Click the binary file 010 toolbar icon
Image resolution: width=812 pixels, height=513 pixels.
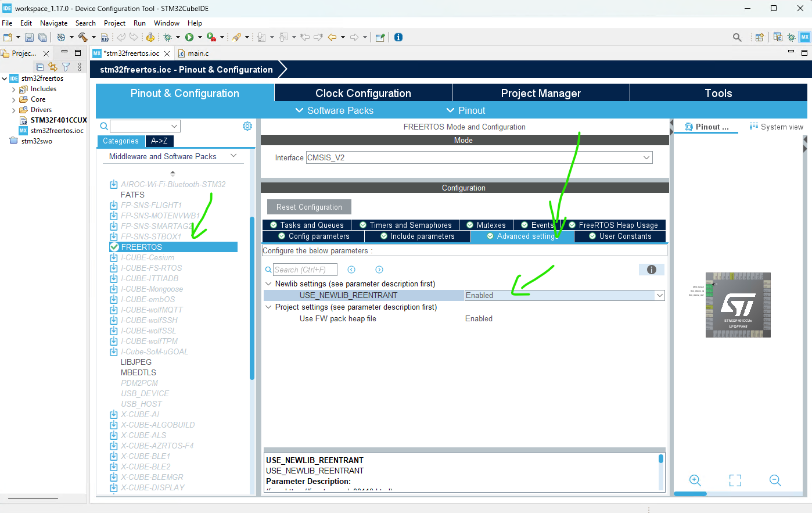[x=105, y=37]
